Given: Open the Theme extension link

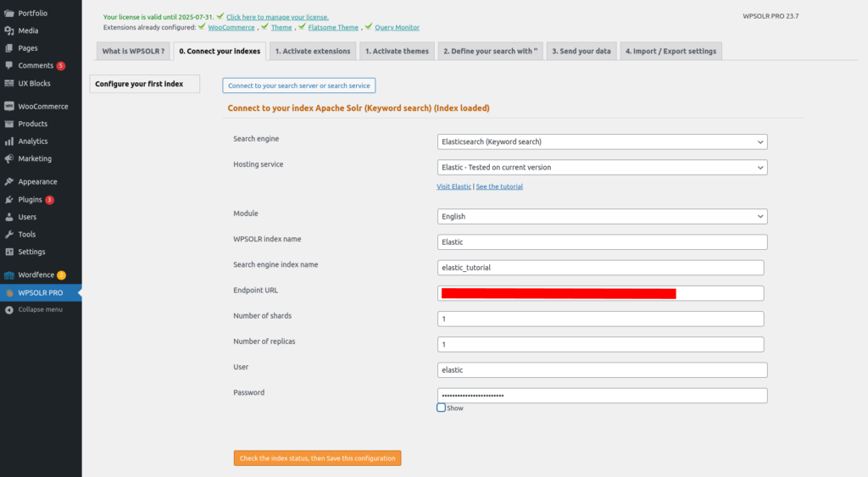Looking at the screenshot, I should click(x=281, y=27).
